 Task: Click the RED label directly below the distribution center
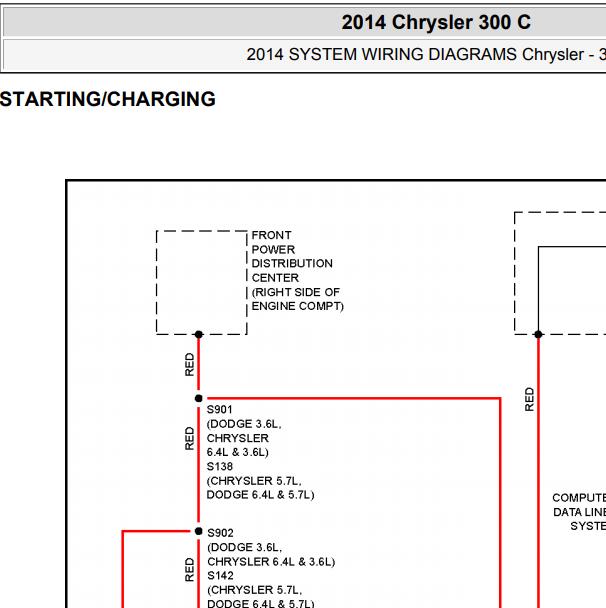[x=189, y=364]
